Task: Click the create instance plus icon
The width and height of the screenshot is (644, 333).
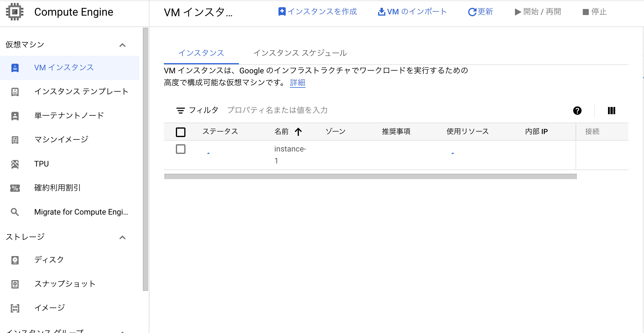Action: 282,12
